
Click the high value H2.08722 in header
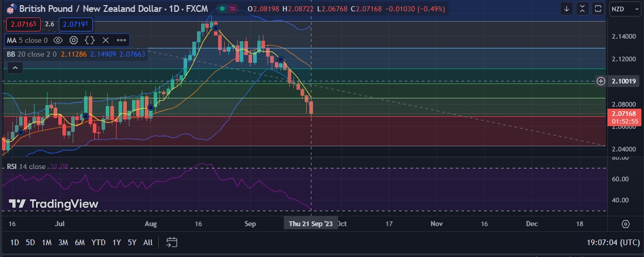click(299, 9)
